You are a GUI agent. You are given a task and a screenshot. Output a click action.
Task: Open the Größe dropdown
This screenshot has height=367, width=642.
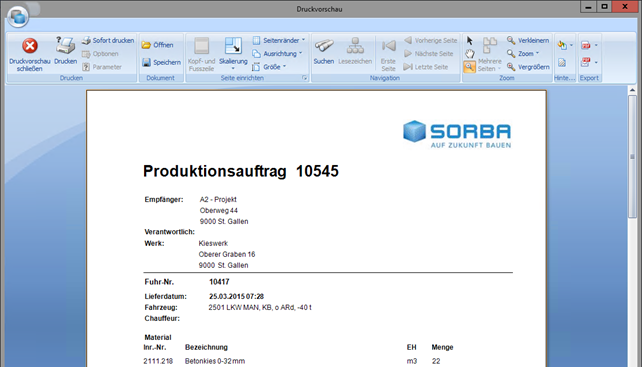[x=269, y=67]
